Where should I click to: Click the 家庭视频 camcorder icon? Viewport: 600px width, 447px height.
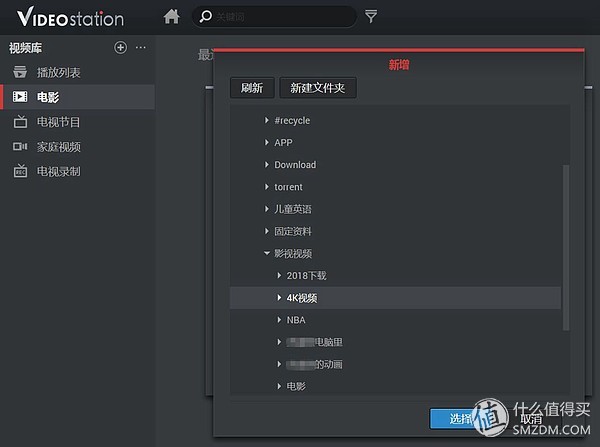[x=20, y=147]
